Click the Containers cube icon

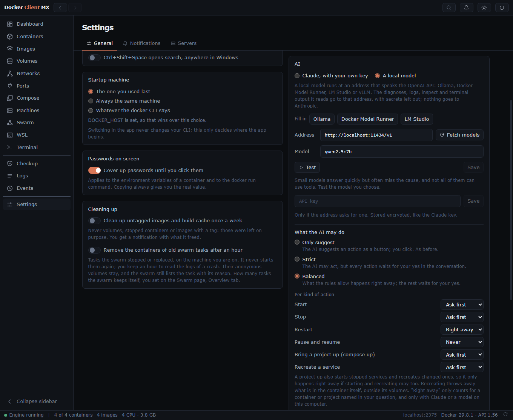[10, 37]
